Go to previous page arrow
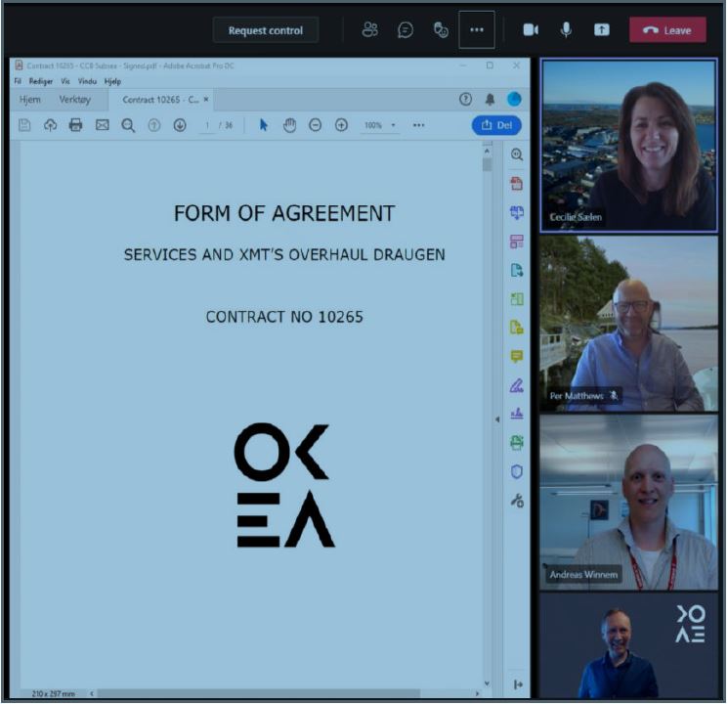 [x=154, y=125]
